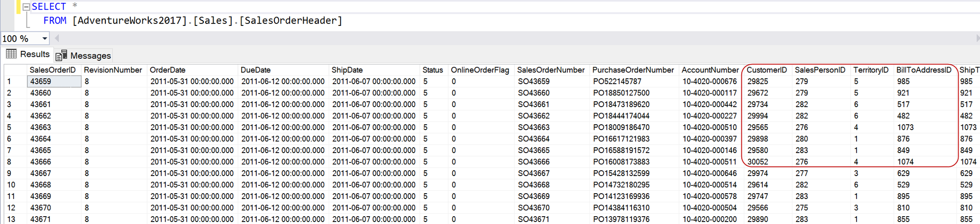Select row header number 12
This screenshot has height=224, width=980.
pos(15,208)
